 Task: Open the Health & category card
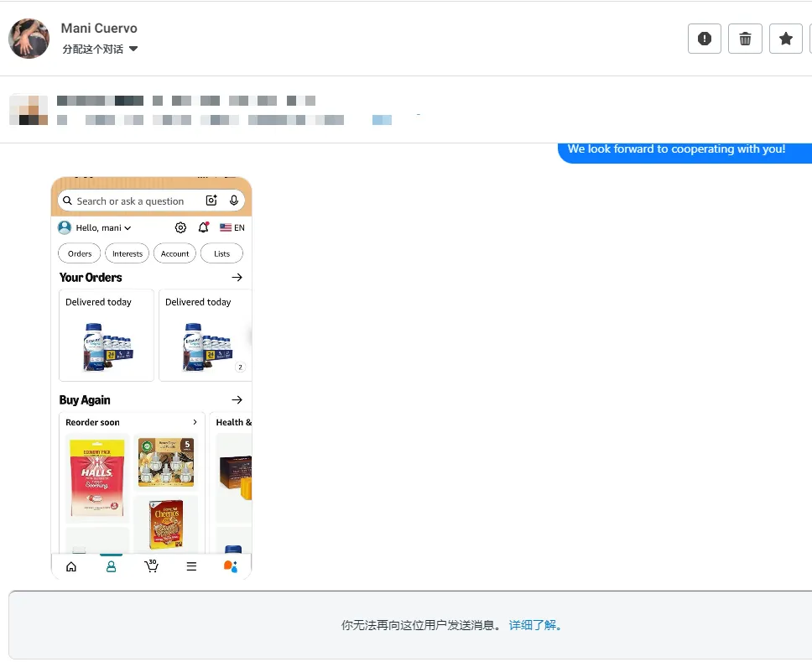231,482
